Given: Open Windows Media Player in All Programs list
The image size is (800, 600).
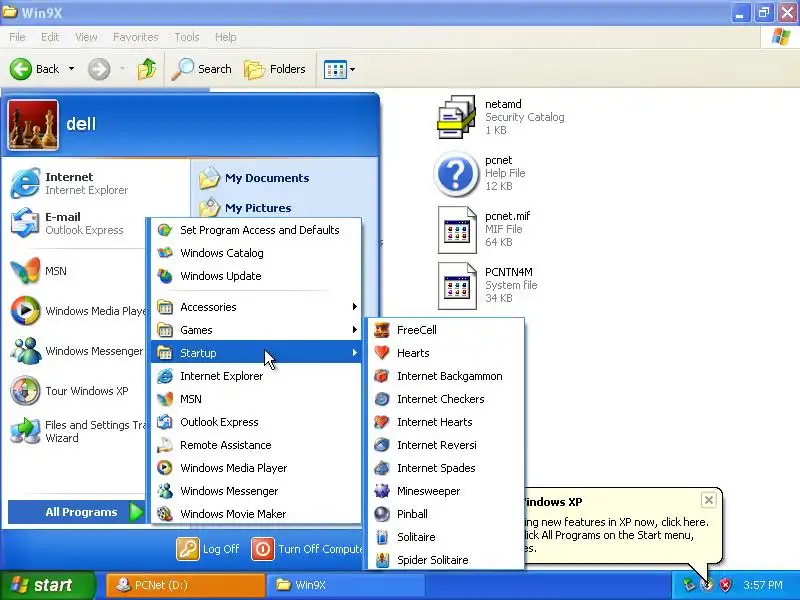Looking at the screenshot, I should (x=256, y=468).
